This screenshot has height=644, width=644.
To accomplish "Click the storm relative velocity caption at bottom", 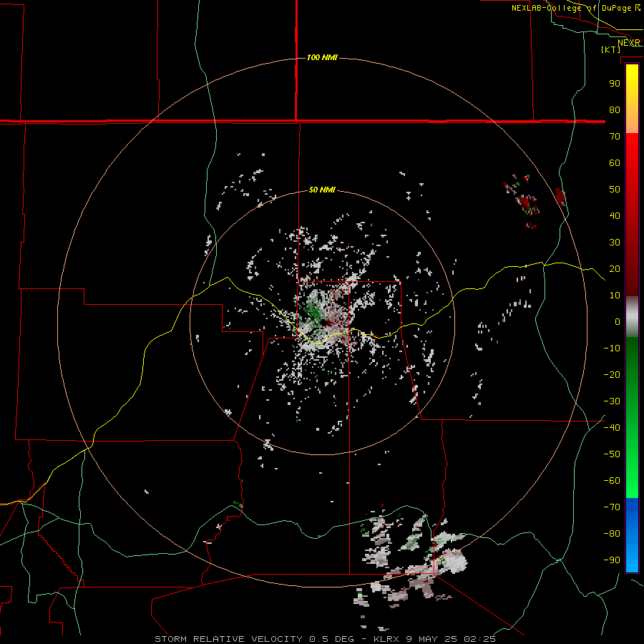I will (326, 639).
